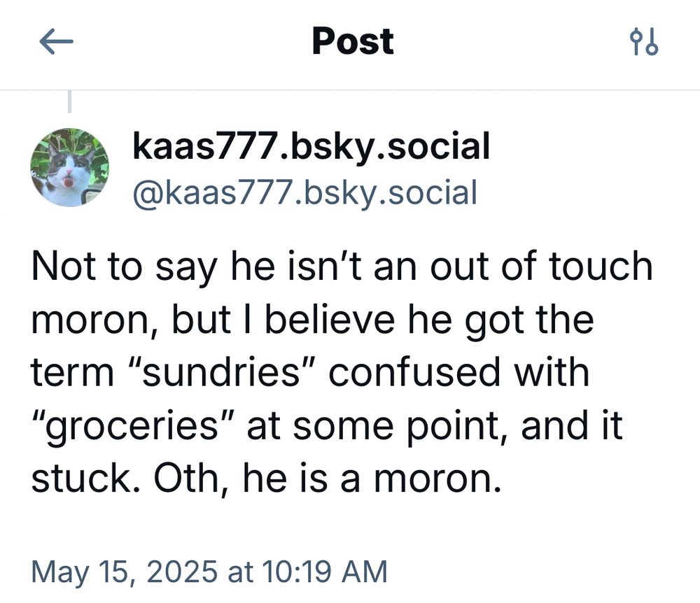Click the word "believe" in the post
Image resolution: width=700 pixels, height=603 pixels.
[x=330, y=320]
